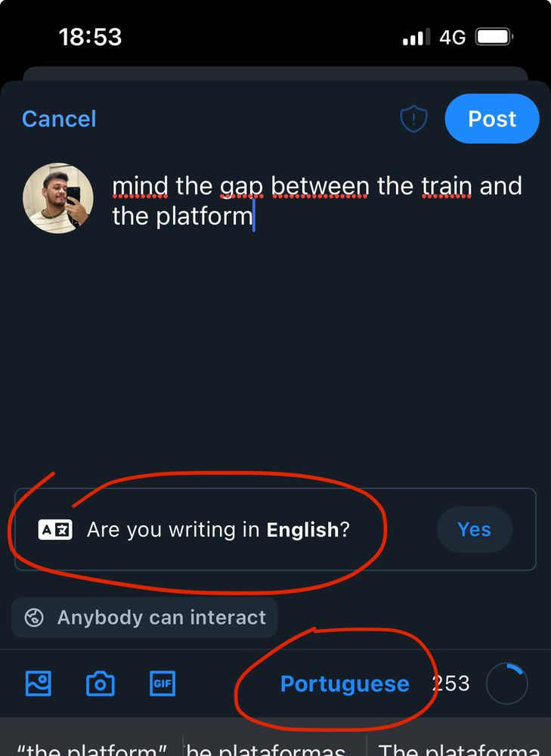This screenshot has width=551, height=756.
Task: Tap the image gallery icon
Action: coord(38,683)
